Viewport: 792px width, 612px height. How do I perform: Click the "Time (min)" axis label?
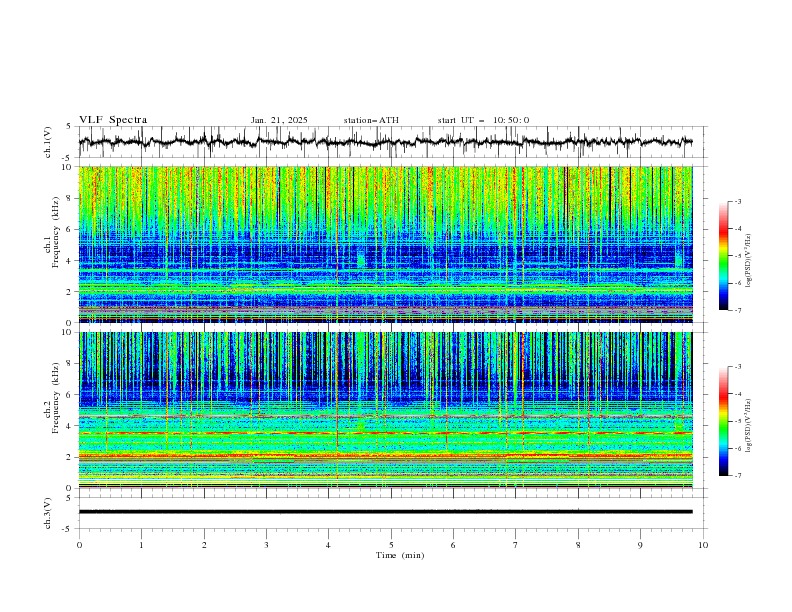[x=400, y=555]
